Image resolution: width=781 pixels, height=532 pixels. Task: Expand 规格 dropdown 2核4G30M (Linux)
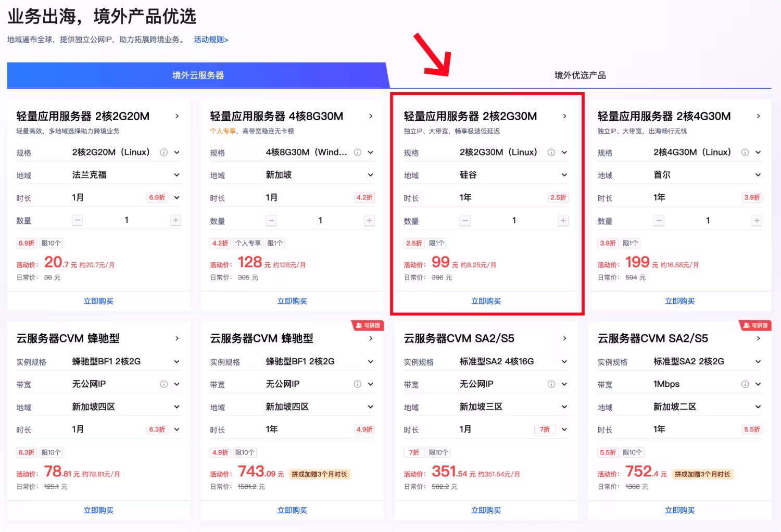(x=758, y=153)
